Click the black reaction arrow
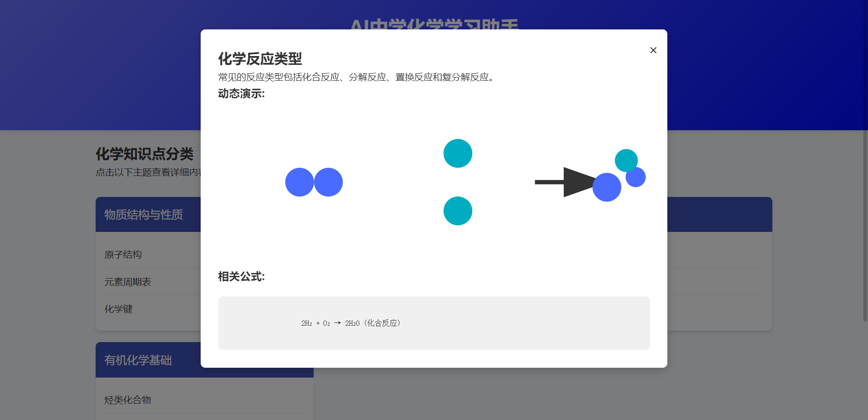 coord(560,182)
